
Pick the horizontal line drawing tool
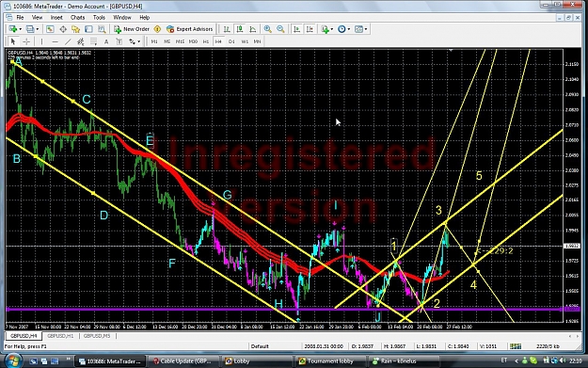(55, 41)
